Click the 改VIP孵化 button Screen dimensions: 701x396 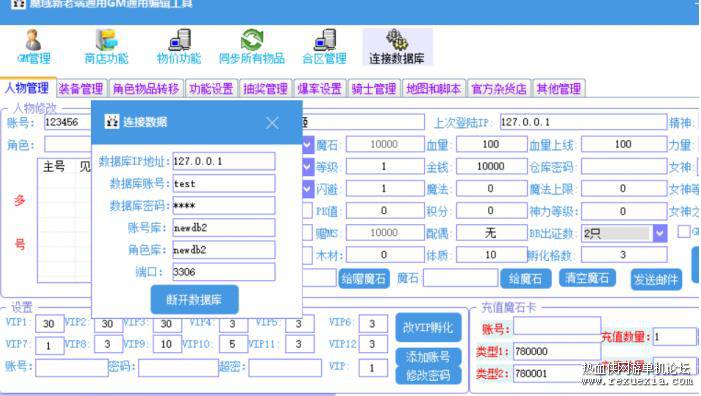click(428, 328)
